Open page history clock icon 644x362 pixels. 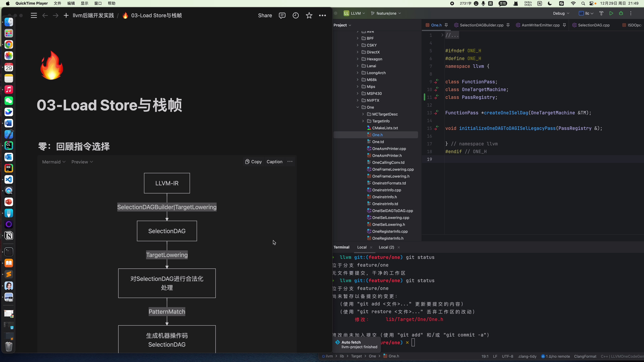[x=295, y=15]
